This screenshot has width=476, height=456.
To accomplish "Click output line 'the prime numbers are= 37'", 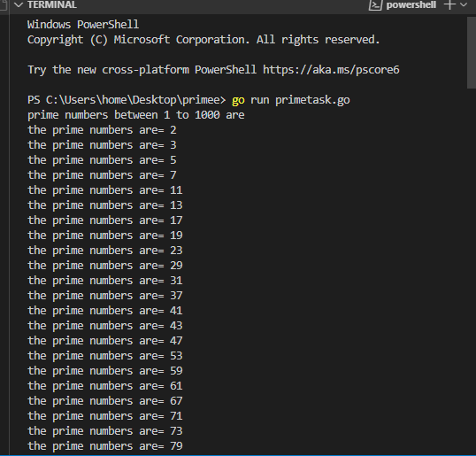I will tap(105, 296).
